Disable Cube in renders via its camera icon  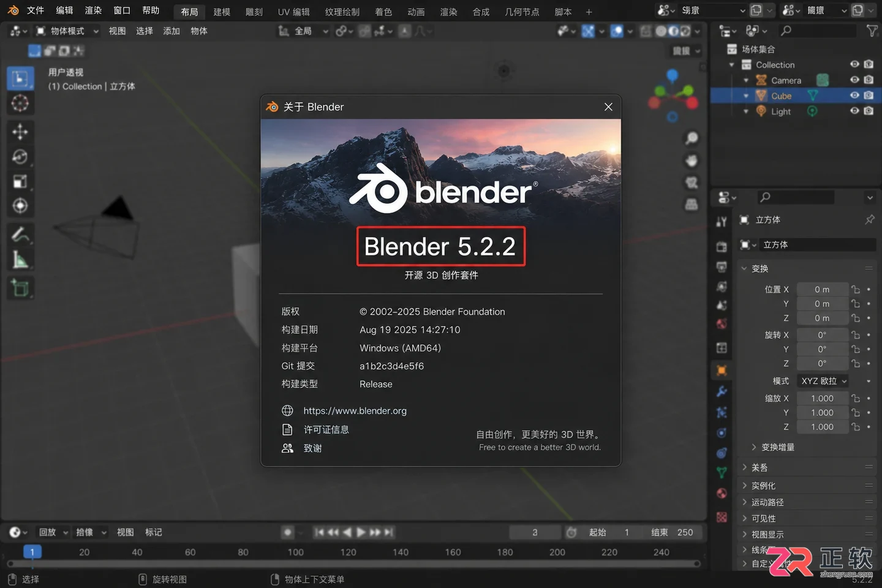[x=869, y=95]
